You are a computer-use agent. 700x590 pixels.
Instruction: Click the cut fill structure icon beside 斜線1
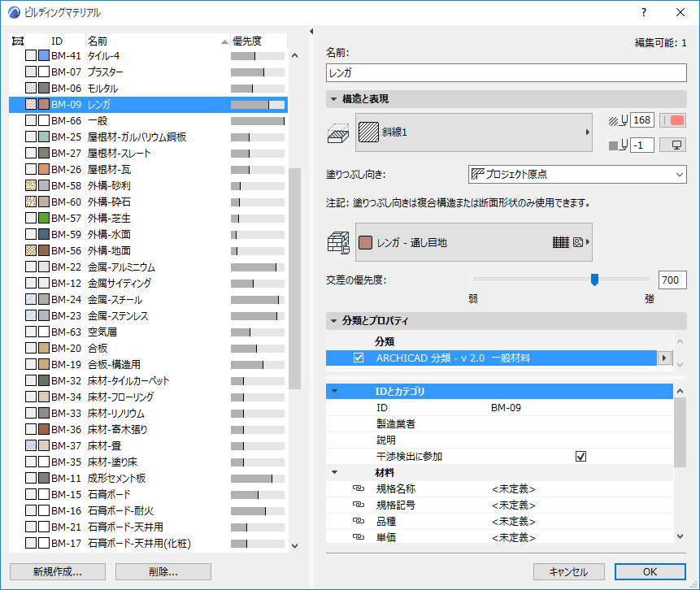click(x=338, y=133)
